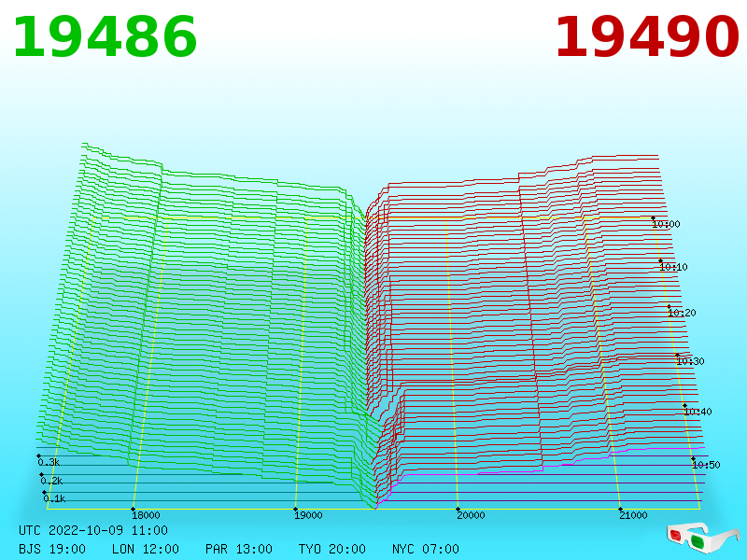Click the 18000 price axis label

[x=146, y=515]
